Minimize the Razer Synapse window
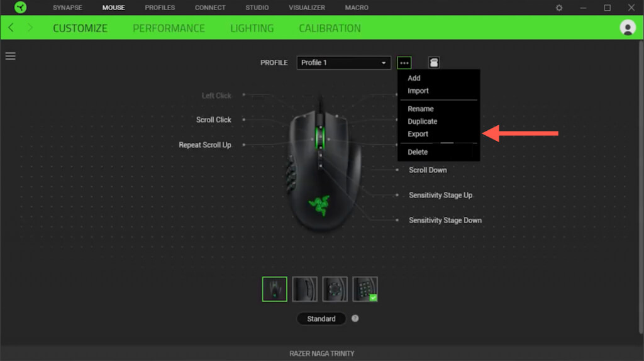644x361 pixels. pyautogui.click(x=583, y=8)
